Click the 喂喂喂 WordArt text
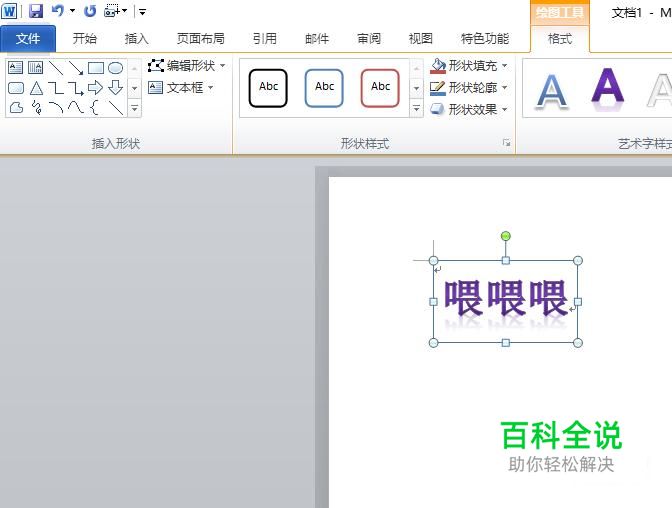The image size is (672, 508). [506, 298]
